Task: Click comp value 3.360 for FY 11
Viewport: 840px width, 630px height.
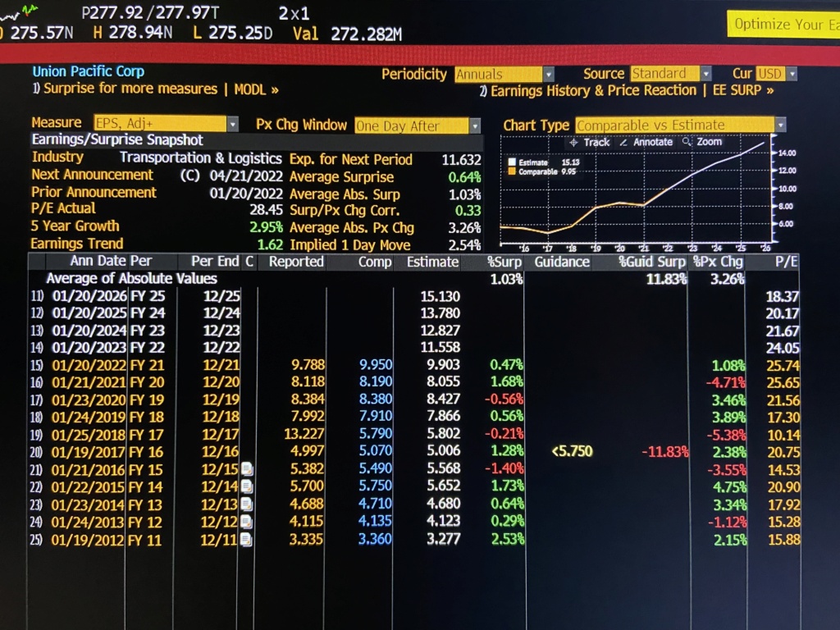Action: point(375,538)
